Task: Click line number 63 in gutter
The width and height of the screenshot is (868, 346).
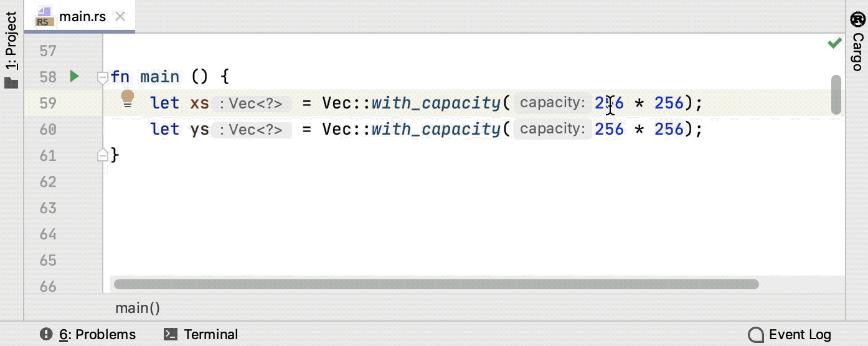Action: 48,208
